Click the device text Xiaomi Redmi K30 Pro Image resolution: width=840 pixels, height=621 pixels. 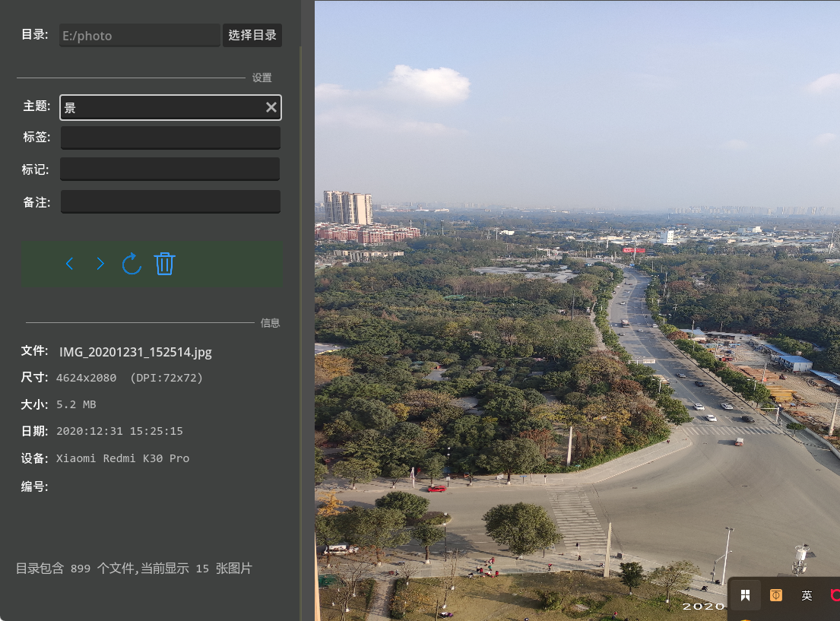point(122,458)
